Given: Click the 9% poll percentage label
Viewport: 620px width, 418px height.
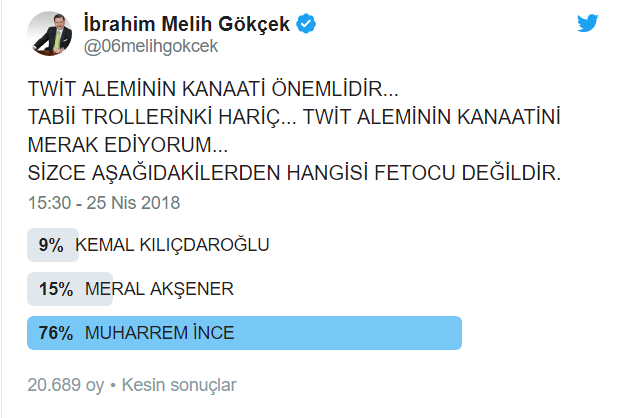Looking at the screenshot, I should click(52, 246).
